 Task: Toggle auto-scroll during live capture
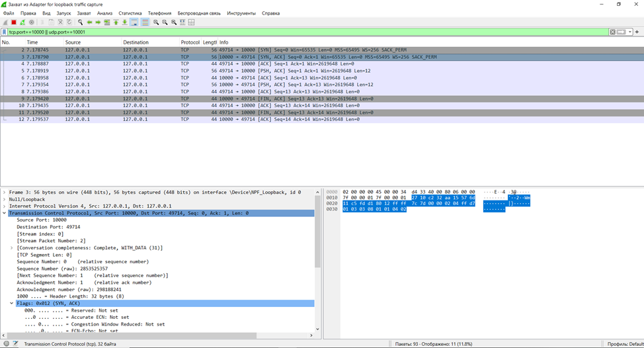pos(134,22)
